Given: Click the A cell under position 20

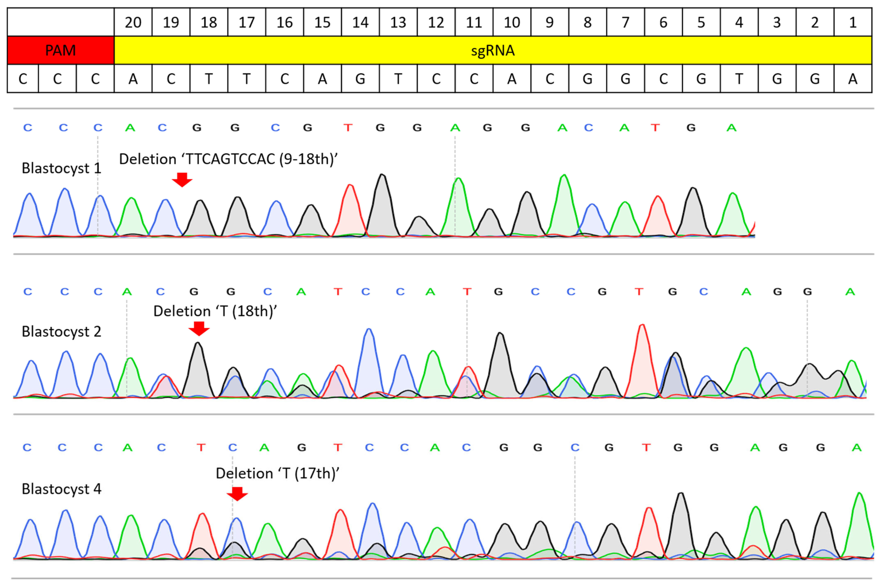Looking at the screenshot, I should [x=133, y=79].
